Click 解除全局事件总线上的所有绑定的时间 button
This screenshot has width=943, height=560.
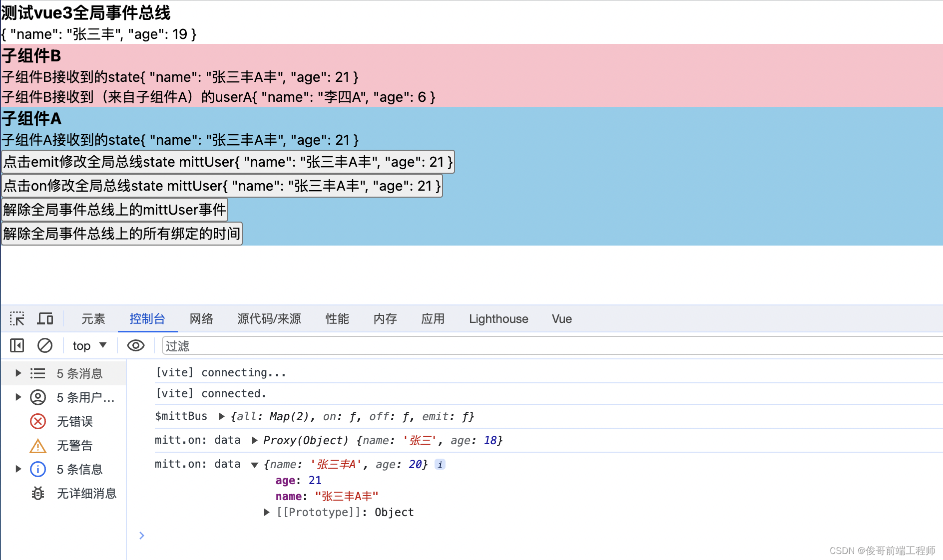pyautogui.click(x=122, y=234)
